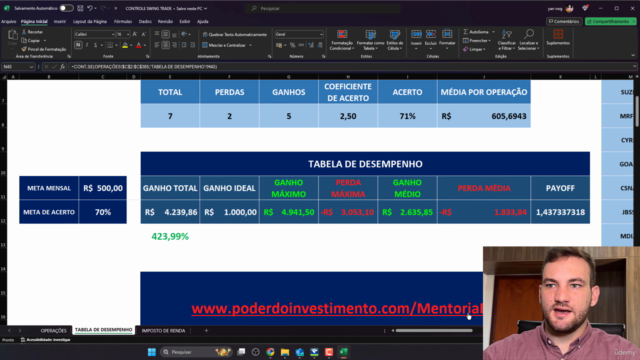640x360 pixels.
Task: Open Localizar e Selecionar menu
Action: 529,40
